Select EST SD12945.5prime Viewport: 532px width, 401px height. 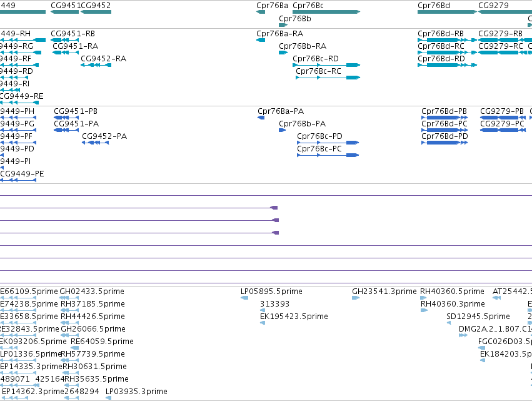(x=478, y=317)
